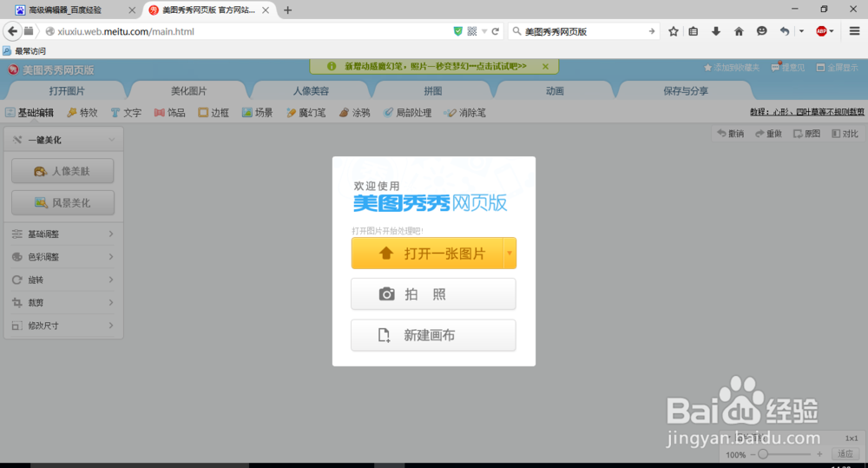Reload the page with the refresh icon

click(x=495, y=31)
